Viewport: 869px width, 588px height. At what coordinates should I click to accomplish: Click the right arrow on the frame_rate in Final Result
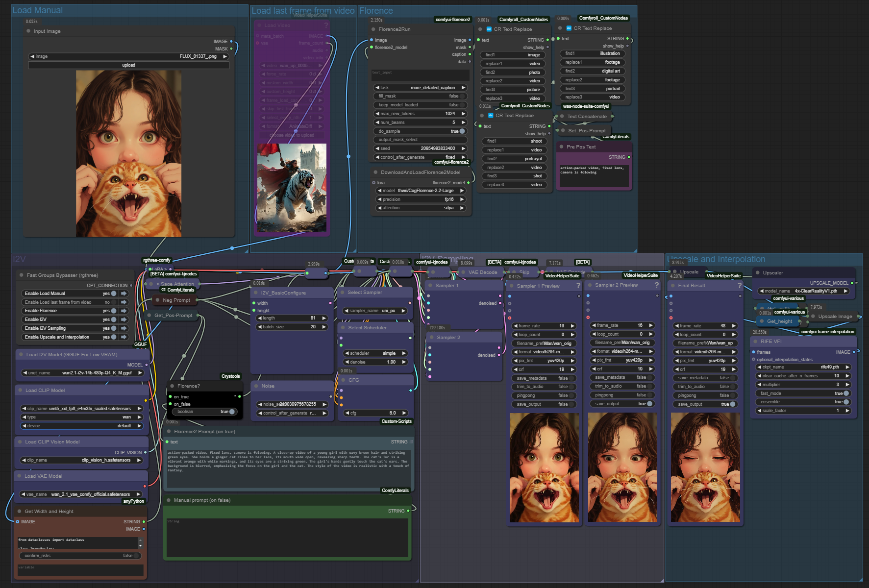[734, 326]
